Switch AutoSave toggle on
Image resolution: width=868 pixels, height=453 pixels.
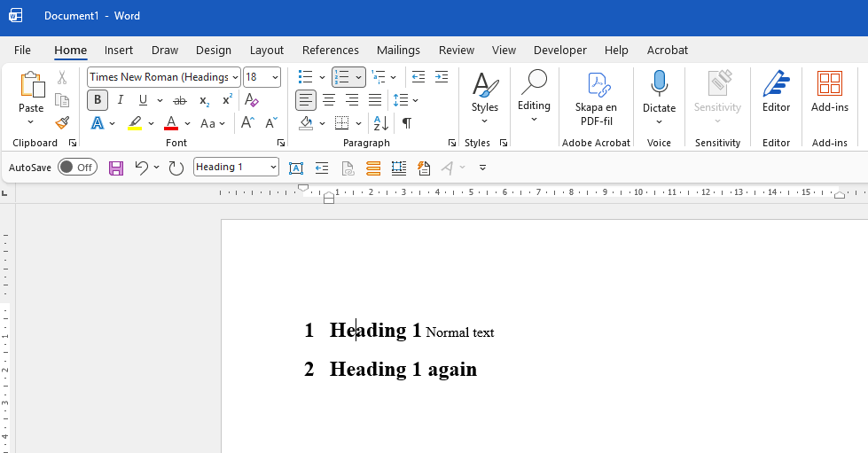pyautogui.click(x=77, y=168)
